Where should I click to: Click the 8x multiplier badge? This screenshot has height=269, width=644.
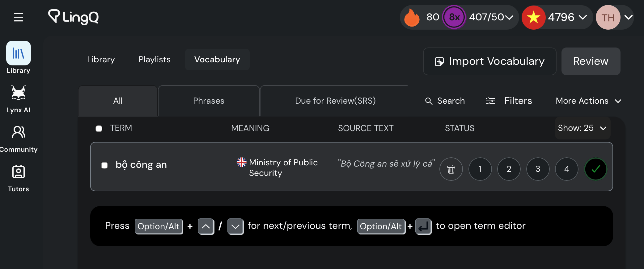tap(454, 17)
